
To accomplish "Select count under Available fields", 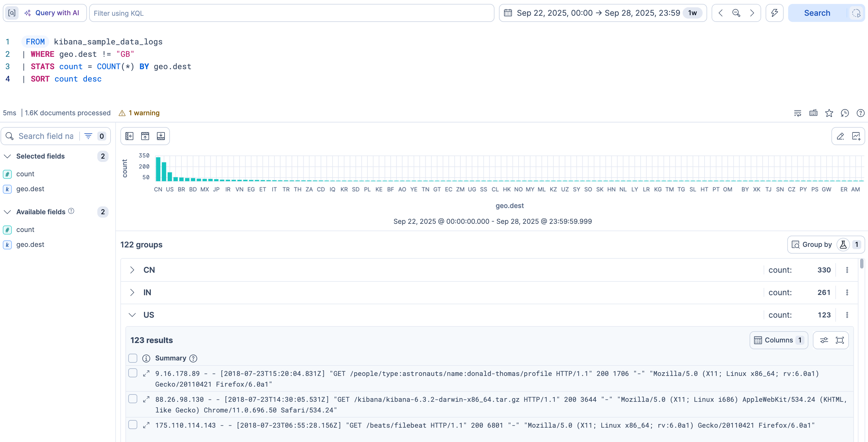I will point(25,230).
